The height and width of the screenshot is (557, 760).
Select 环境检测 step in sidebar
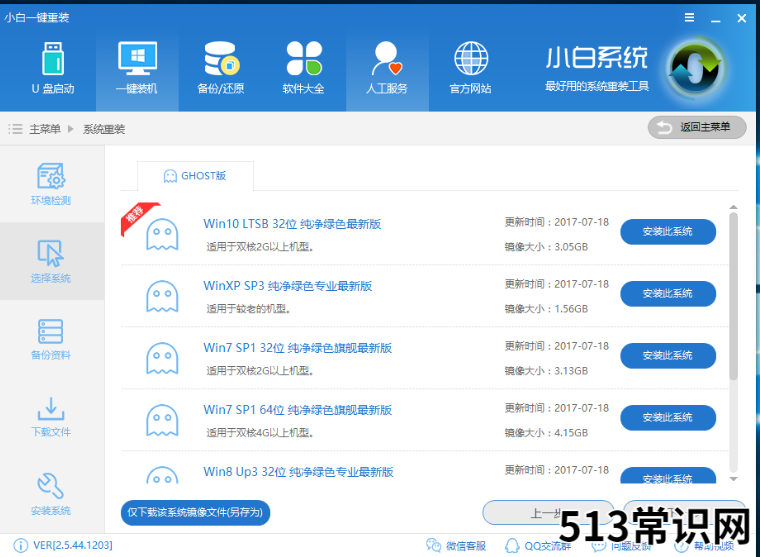coord(51,185)
